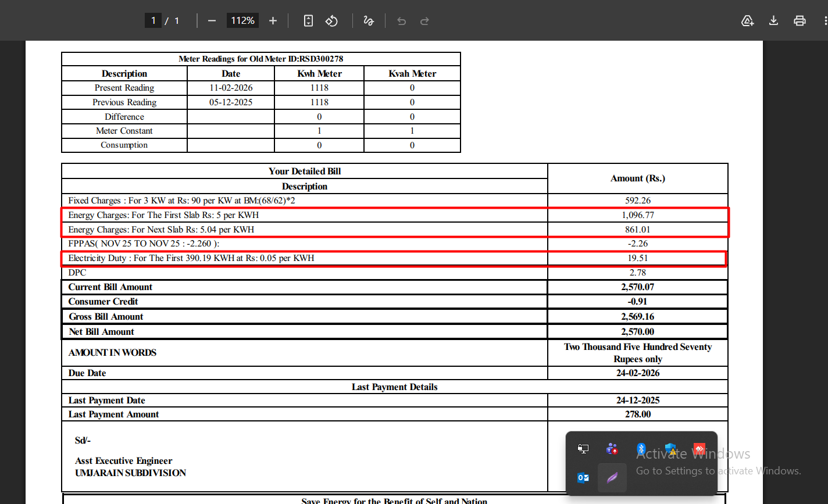The width and height of the screenshot is (828, 504).
Task: Click the Bluetooth tray icon
Action: 641,449
